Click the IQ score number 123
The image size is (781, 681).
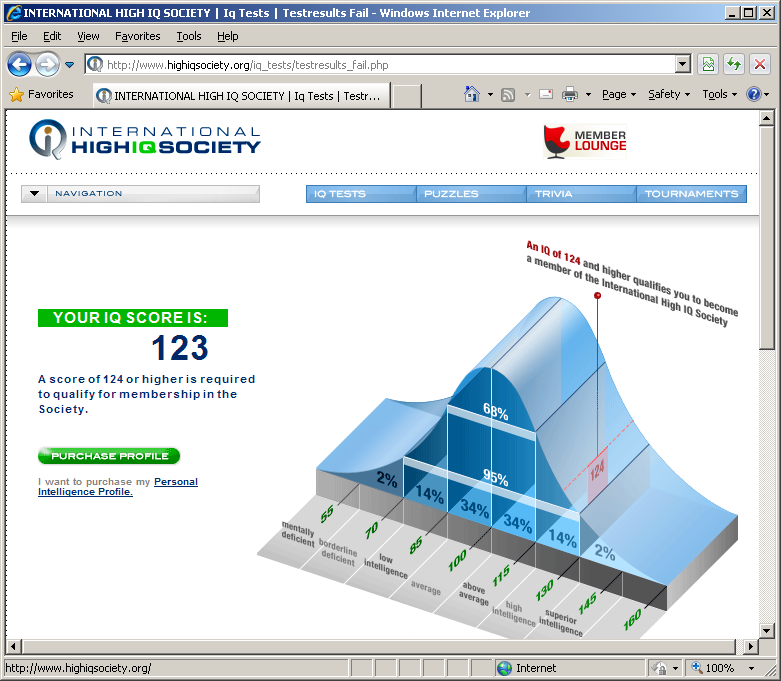(180, 348)
